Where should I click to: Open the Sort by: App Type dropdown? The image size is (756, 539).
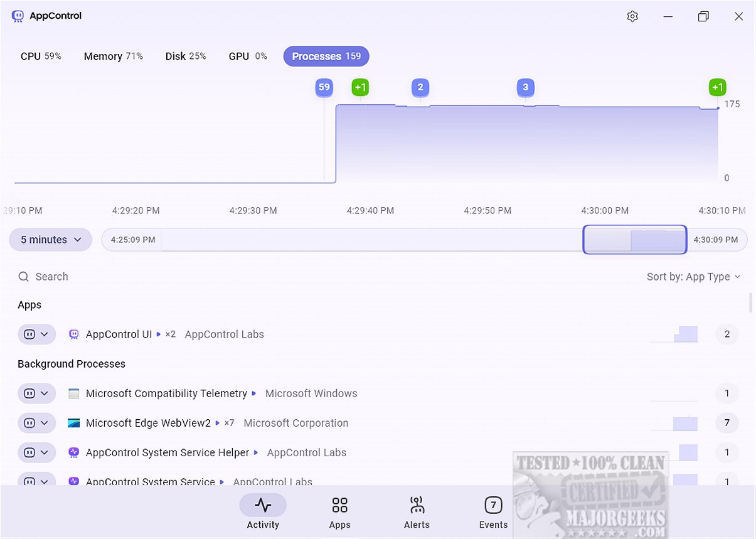[x=693, y=277]
